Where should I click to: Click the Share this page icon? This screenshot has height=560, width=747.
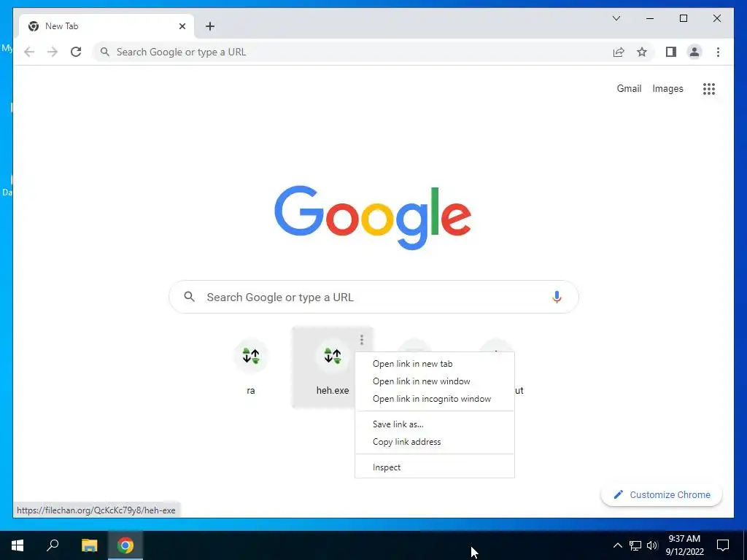point(619,52)
